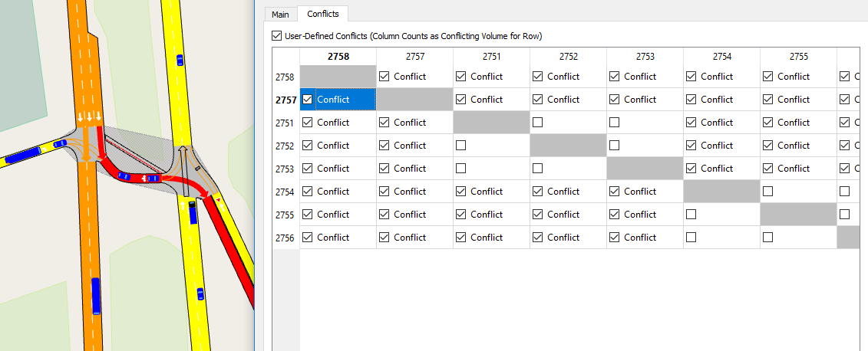The image size is (868, 351).
Task: Click the 2755 column header
Action: (798, 57)
